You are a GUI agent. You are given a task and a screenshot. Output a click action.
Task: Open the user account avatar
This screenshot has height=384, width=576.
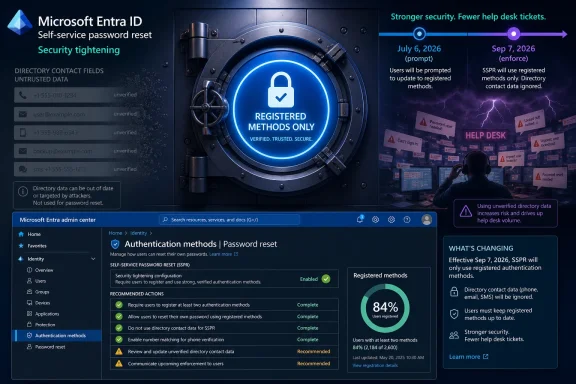[426, 220]
